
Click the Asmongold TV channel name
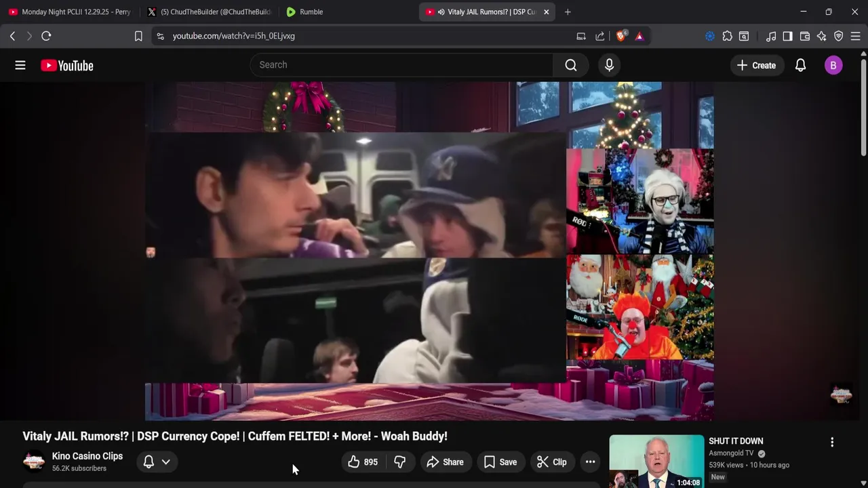pyautogui.click(x=732, y=453)
